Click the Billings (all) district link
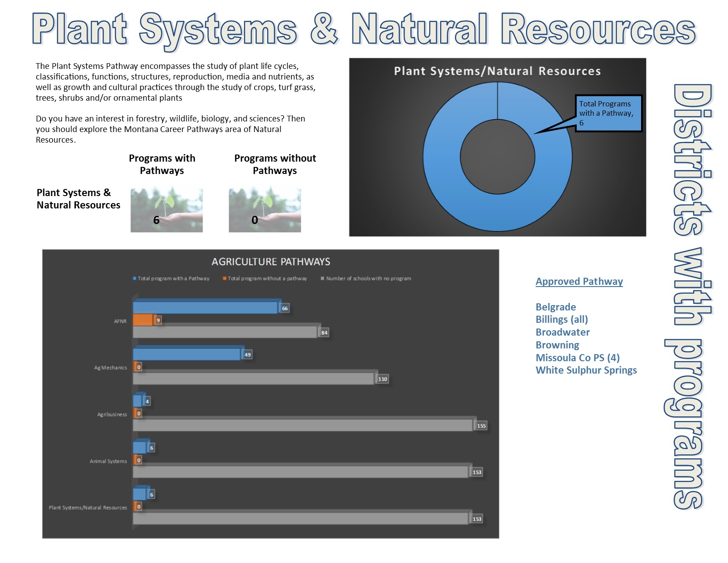The height and width of the screenshot is (563, 728). (562, 319)
